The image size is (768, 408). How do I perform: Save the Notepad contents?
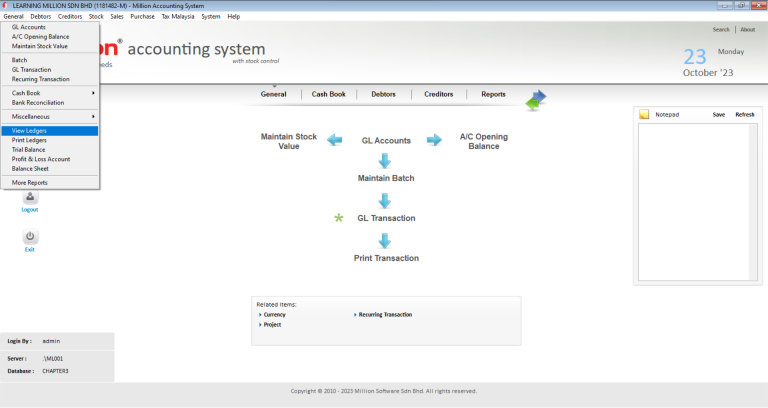click(x=719, y=115)
